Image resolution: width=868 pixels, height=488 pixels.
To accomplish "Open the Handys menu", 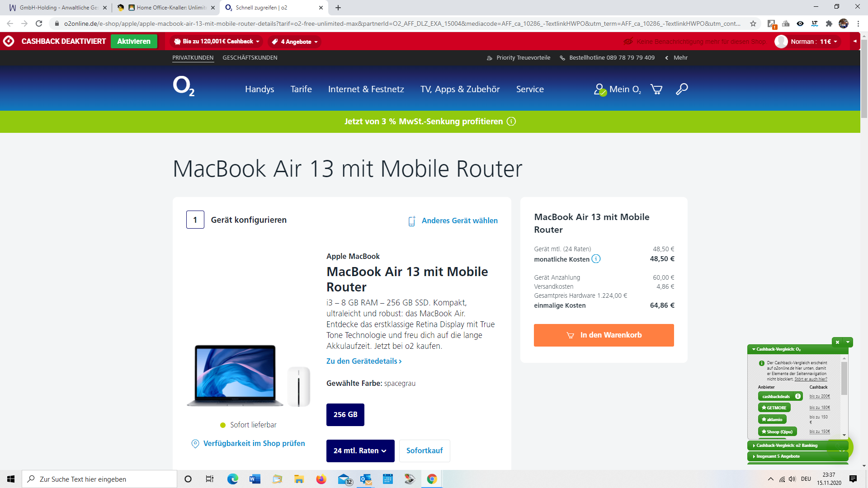I will pos(259,89).
